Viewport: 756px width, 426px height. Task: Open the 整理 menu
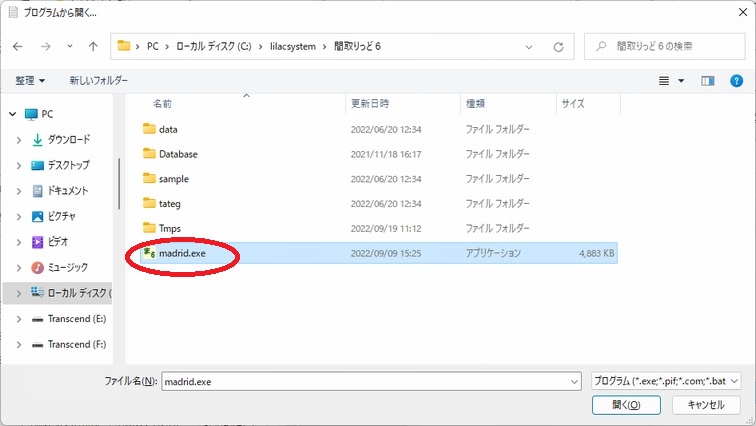pos(30,80)
